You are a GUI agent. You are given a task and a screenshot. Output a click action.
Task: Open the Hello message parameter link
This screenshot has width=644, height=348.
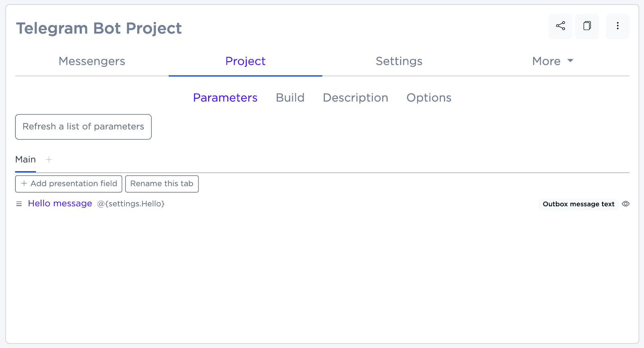point(60,203)
